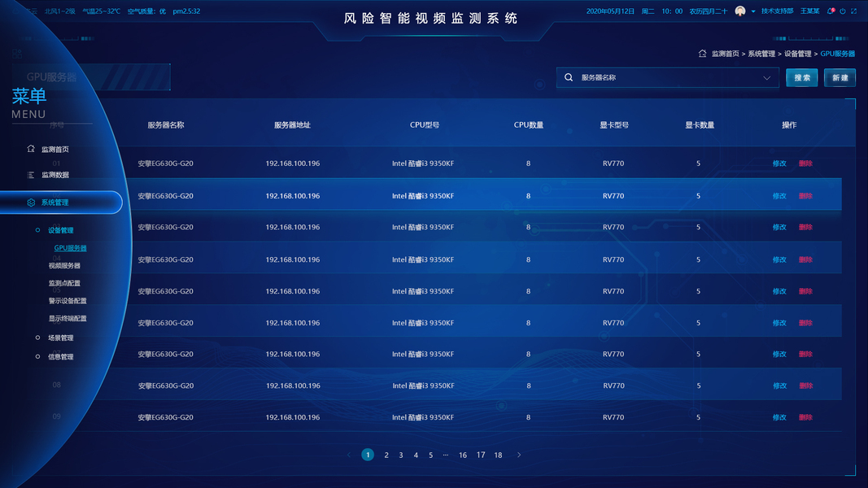Toggle fullscreen with the expand icon
The image size is (868, 488).
coord(854,11)
